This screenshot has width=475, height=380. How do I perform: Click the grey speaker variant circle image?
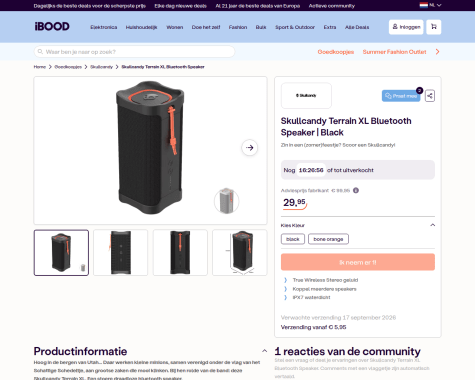227,201
